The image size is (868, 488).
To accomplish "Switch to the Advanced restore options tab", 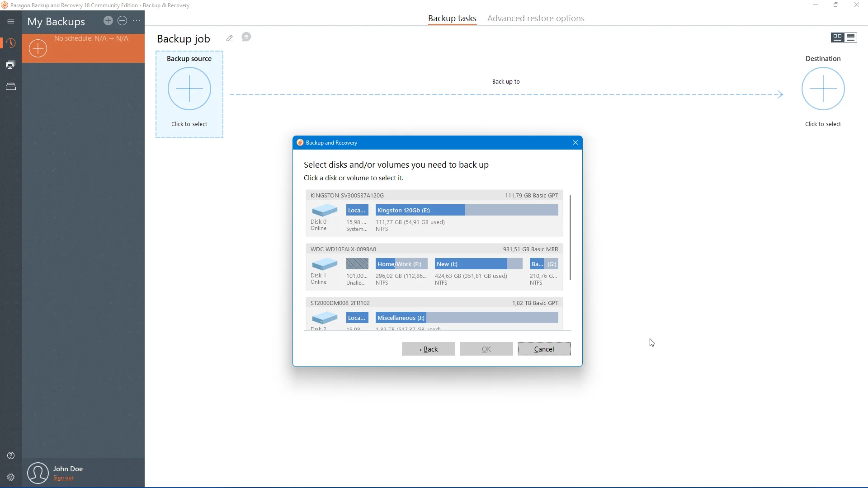I will (x=535, y=18).
